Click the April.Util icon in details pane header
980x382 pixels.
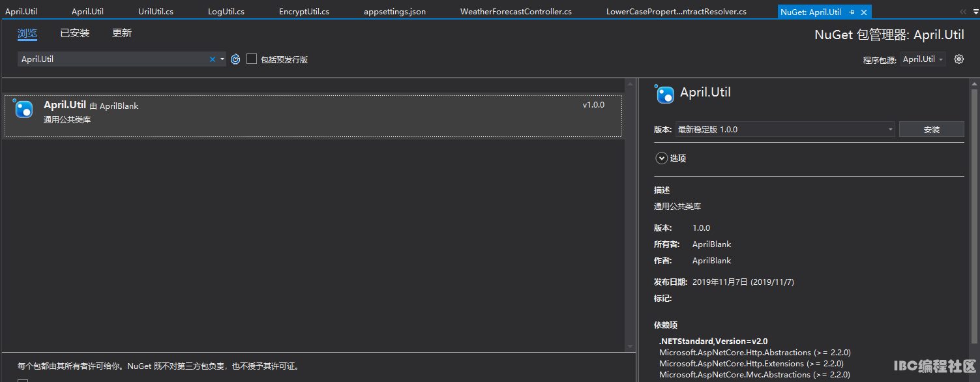[x=664, y=95]
